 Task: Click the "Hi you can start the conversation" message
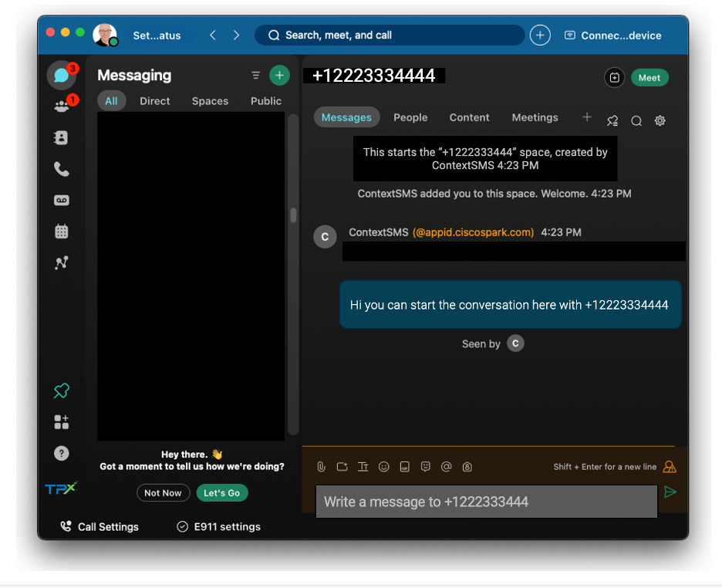[x=510, y=304]
